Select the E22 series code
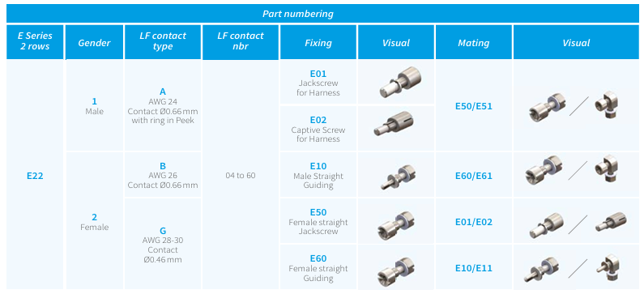The width and height of the screenshot is (644, 294). (36, 176)
